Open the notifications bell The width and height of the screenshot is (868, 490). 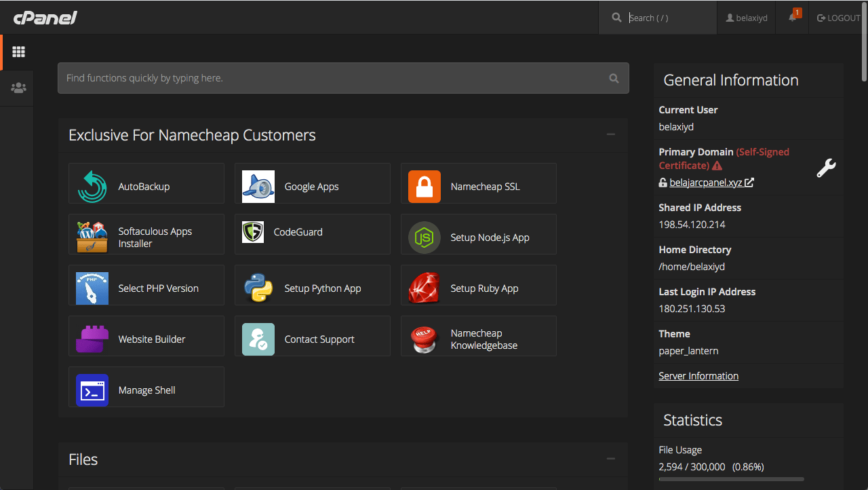click(792, 18)
